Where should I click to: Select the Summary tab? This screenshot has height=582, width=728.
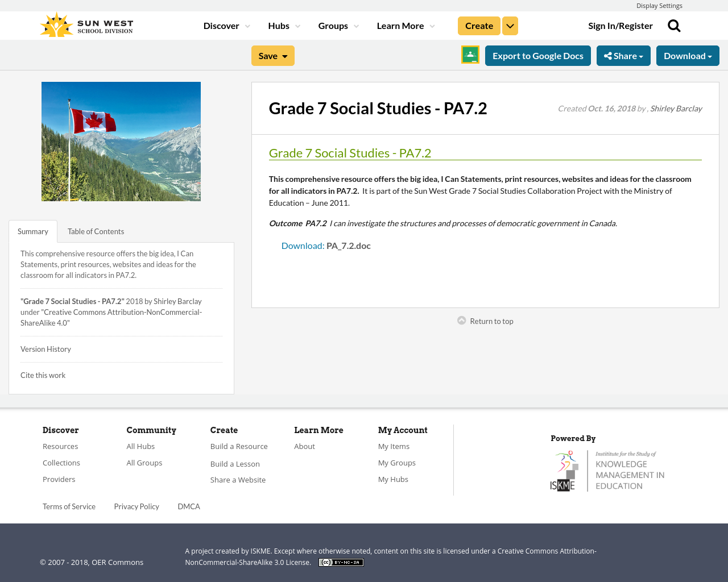click(x=32, y=231)
